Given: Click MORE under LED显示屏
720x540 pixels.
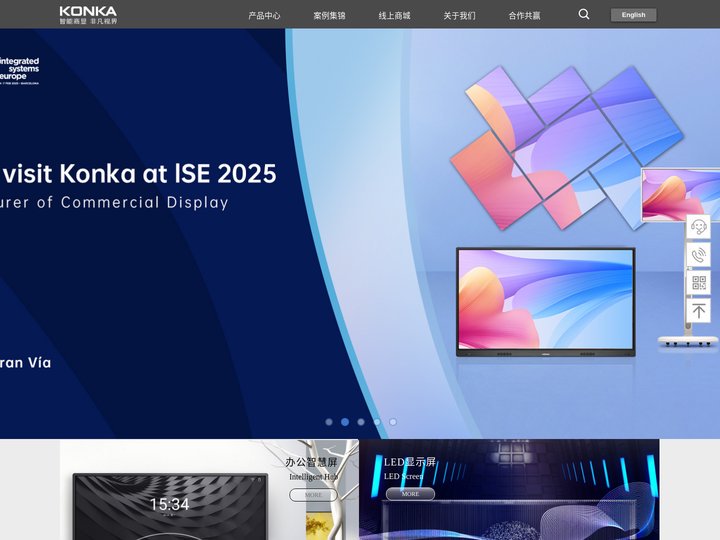Looking at the screenshot, I should coord(410,494).
